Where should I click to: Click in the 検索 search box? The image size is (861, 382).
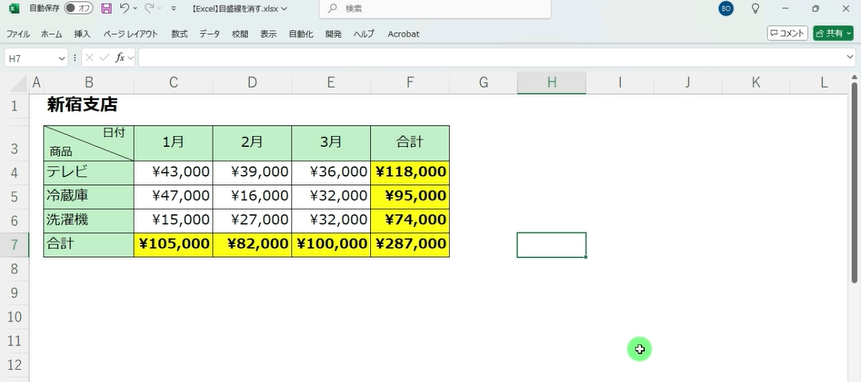tap(435, 9)
